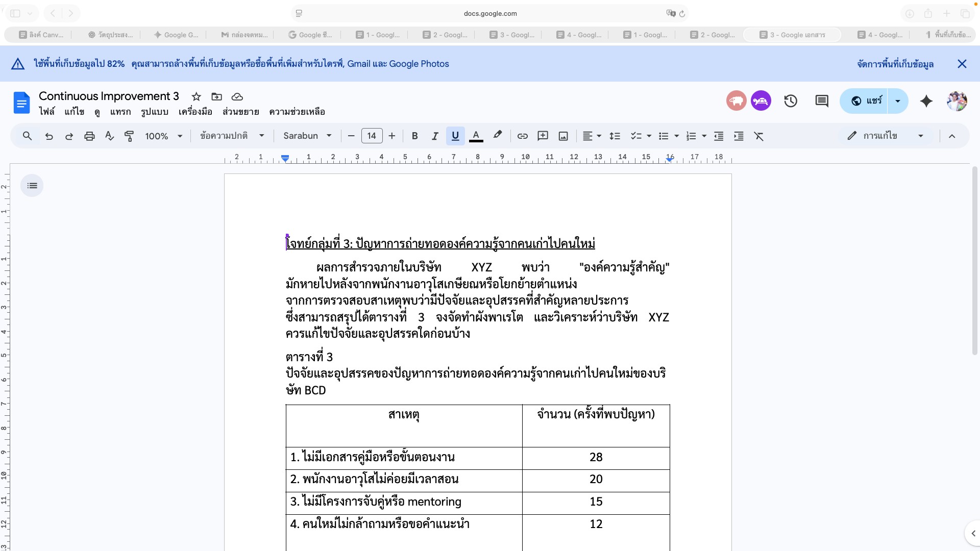Image resolution: width=980 pixels, height=551 pixels.
Task: Click the insert image icon
Action: pos(563,136)
